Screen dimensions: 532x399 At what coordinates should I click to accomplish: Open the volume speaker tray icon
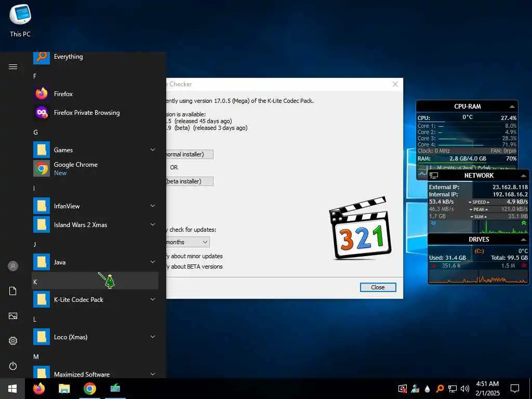(465, 389)
